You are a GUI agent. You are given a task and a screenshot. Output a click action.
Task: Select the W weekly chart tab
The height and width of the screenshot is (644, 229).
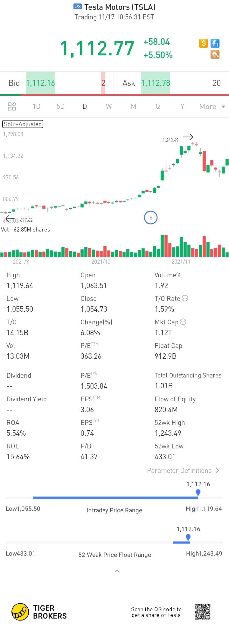tap(109, 106)
